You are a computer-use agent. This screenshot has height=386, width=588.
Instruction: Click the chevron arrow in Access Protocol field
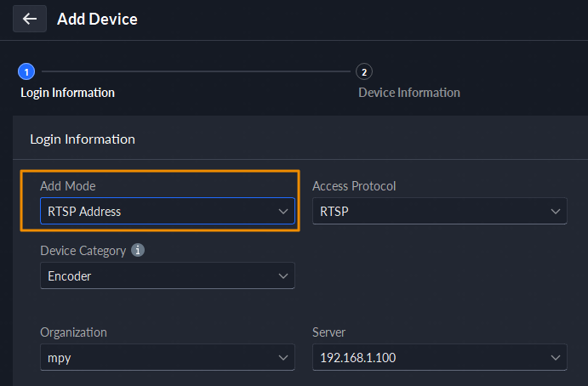(556, 211)
